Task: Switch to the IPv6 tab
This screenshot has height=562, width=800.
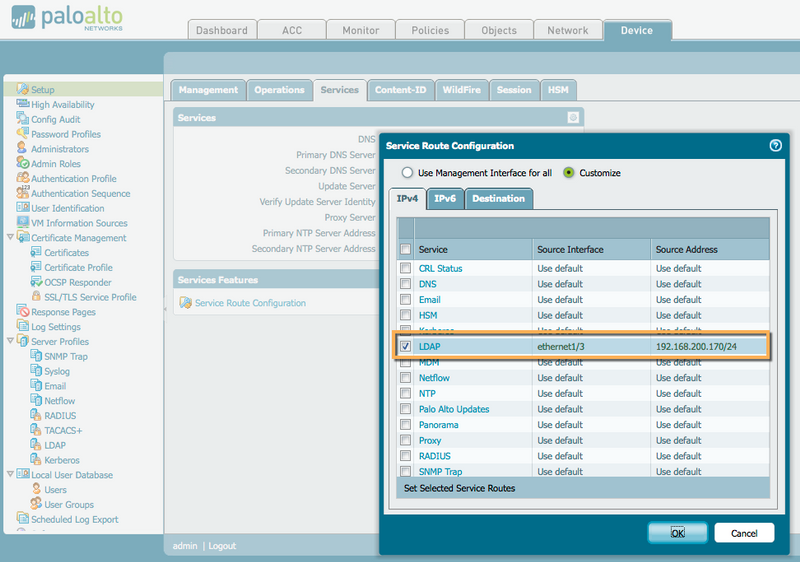Action: (x=444, y=199)
